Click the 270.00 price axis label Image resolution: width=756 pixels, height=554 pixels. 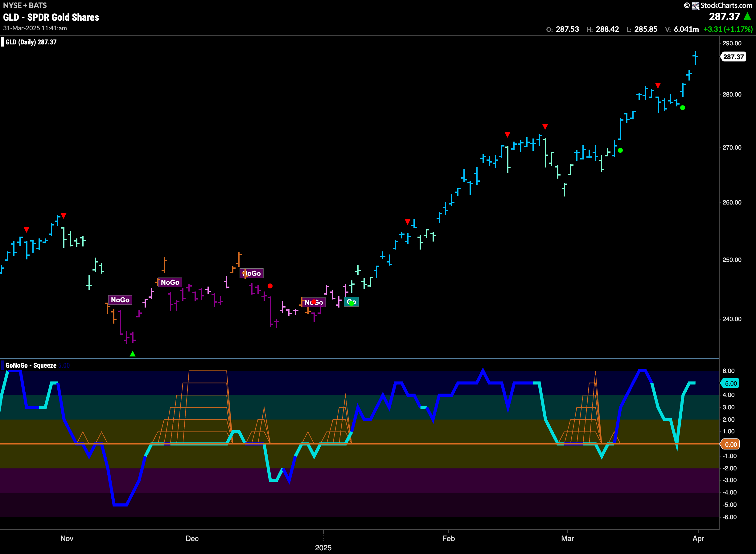coord(732,147)
